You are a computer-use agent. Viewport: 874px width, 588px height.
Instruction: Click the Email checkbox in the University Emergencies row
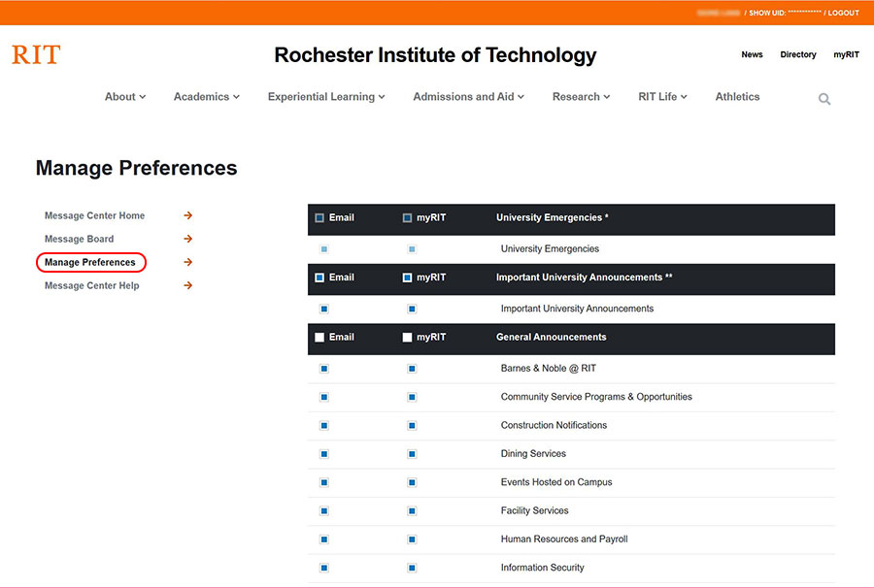[324, 249]
